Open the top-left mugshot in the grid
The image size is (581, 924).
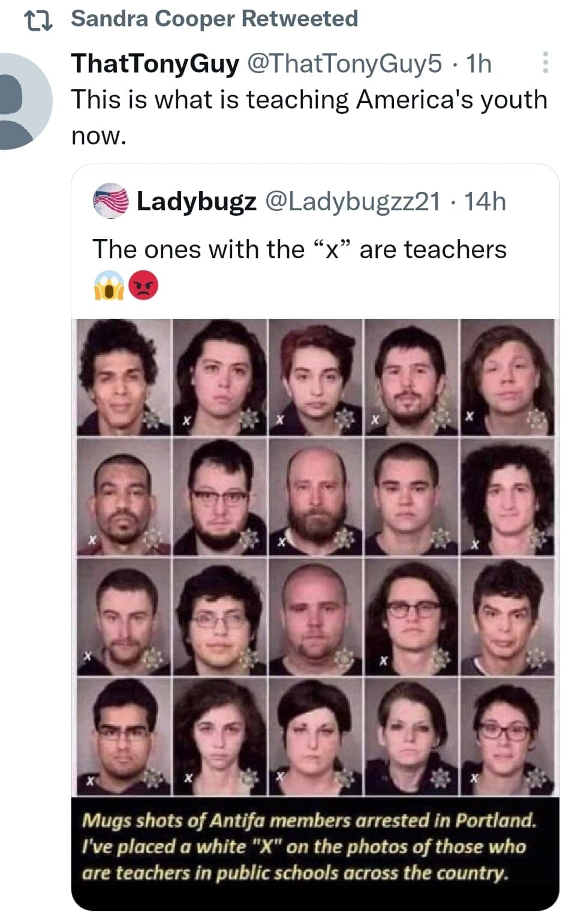[124, 377]
